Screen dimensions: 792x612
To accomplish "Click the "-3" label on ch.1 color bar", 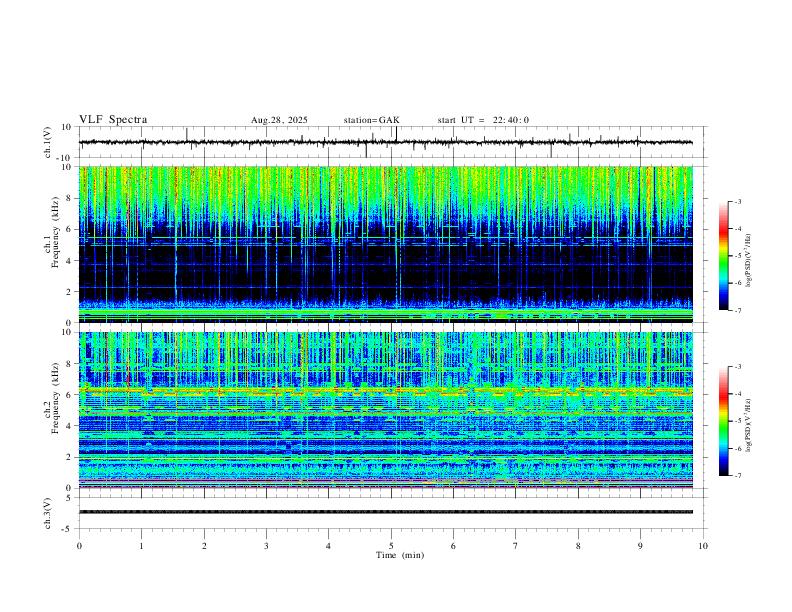I will (x=738, y=201).
